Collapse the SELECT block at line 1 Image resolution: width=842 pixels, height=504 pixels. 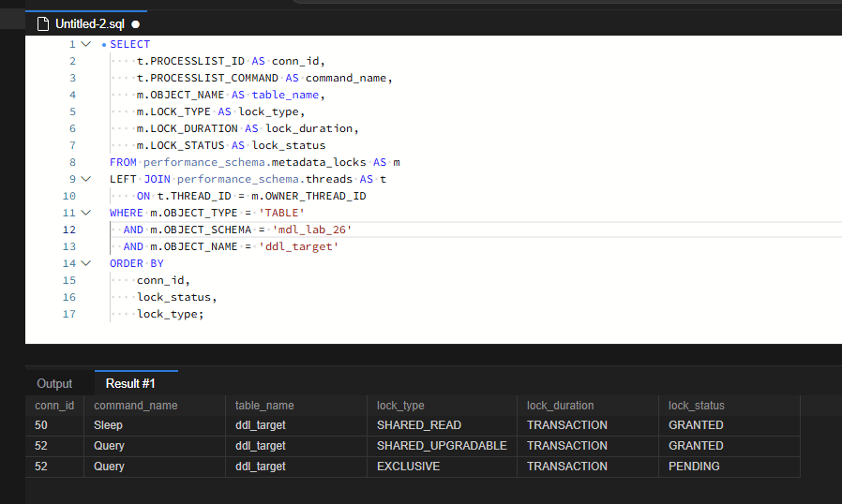point(86,44)
